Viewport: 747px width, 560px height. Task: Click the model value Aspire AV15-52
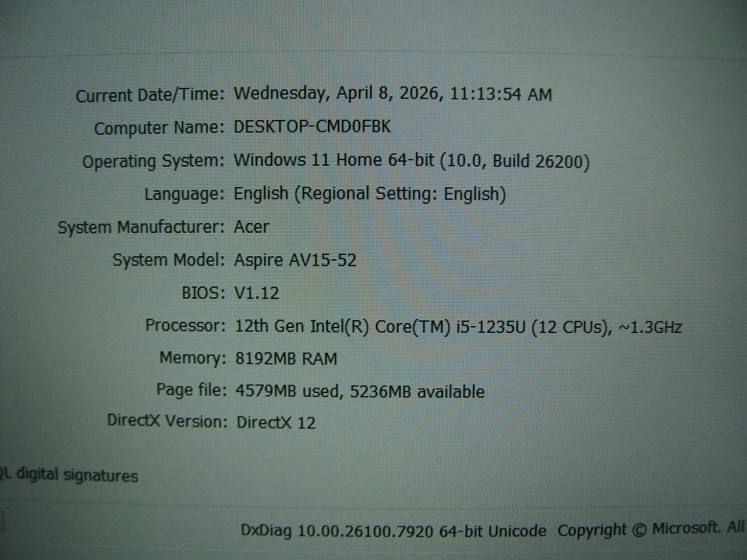tap(295, 260)
